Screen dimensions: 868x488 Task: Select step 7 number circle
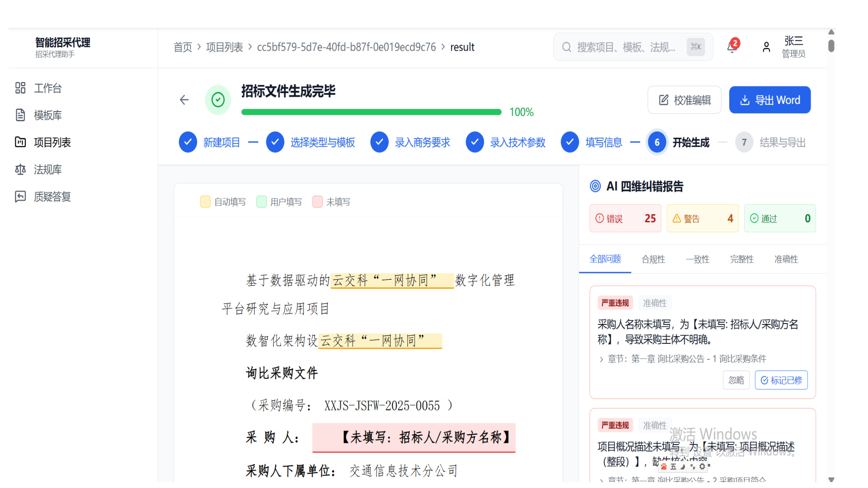744,142
